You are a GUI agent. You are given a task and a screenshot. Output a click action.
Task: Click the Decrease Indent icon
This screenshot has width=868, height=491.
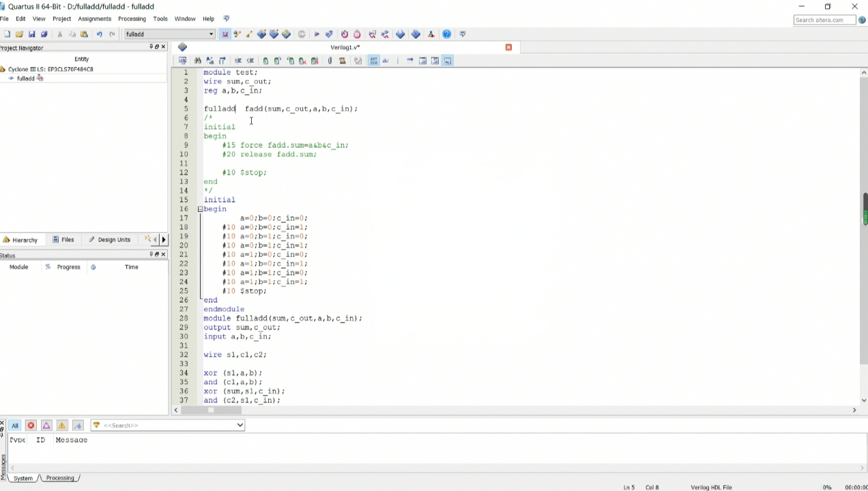coord(250,61)
